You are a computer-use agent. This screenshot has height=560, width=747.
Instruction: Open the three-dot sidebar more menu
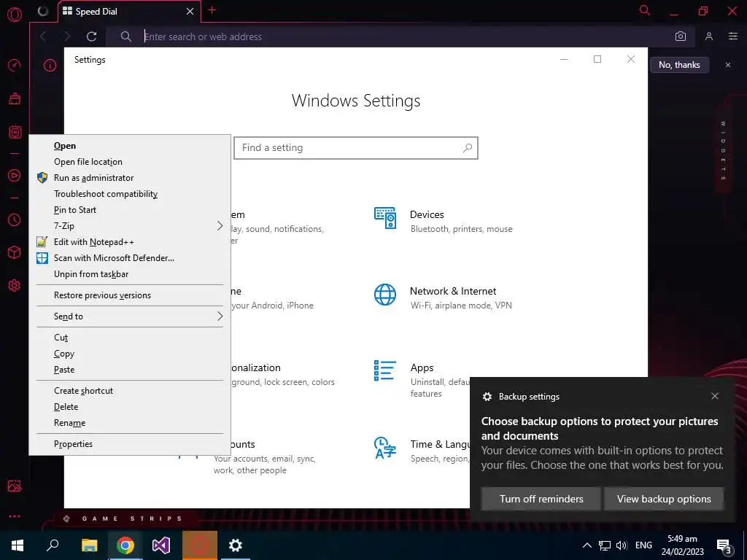coord(15,516)
